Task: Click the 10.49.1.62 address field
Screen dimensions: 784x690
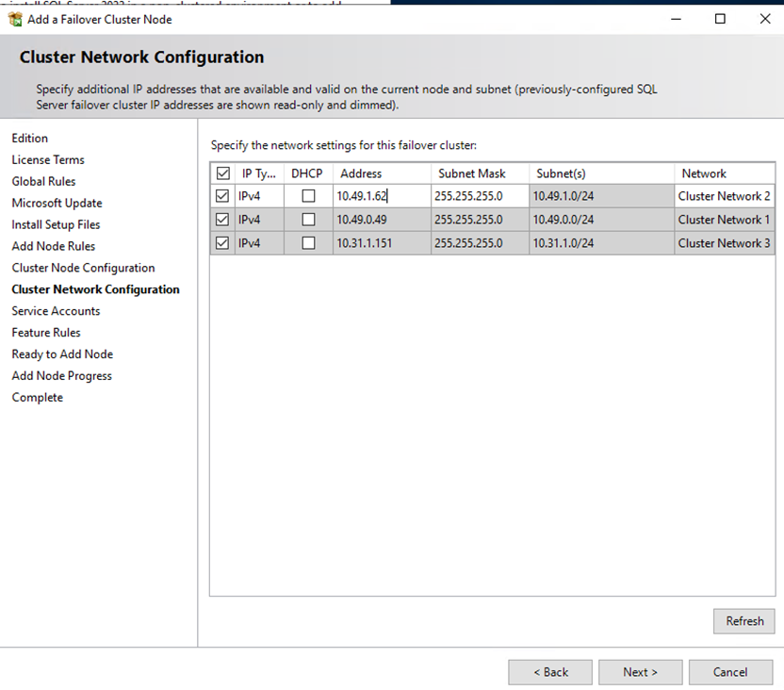Action: (381, 196)
